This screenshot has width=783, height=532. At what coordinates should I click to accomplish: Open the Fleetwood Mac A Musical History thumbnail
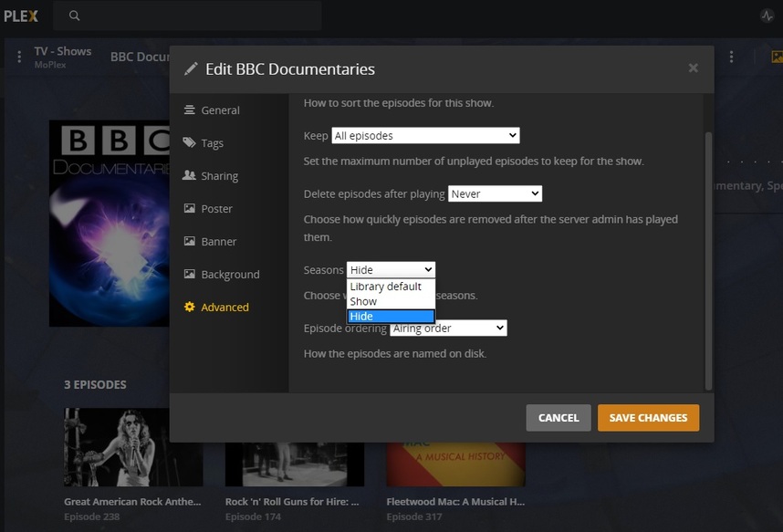[x=456, y=464]
